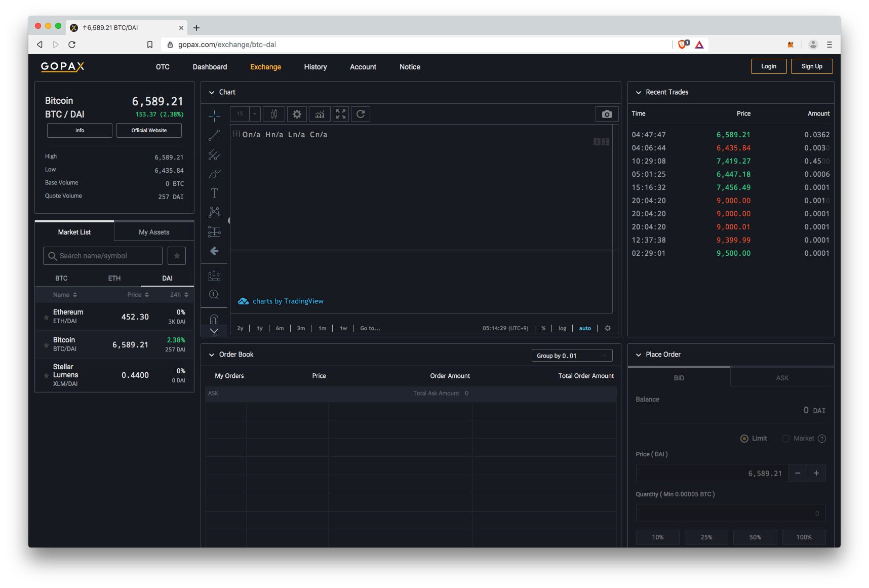Favorite the Ethereum ETH/DAI market star

(x=47, y=318)
